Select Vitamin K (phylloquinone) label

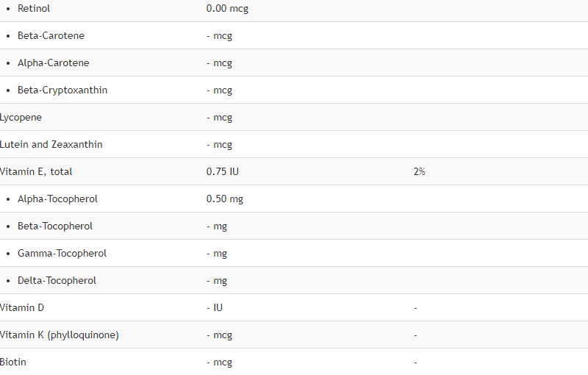pos(60,335)
